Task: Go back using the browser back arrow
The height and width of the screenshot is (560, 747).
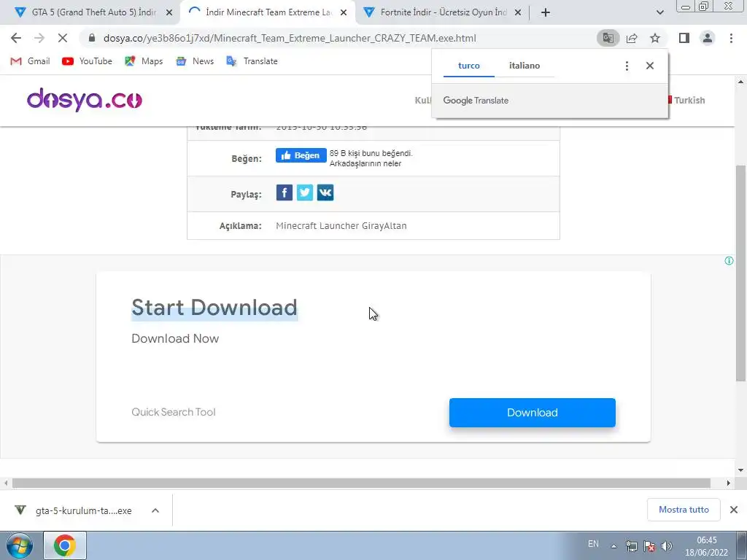Action: click(16, 38)
